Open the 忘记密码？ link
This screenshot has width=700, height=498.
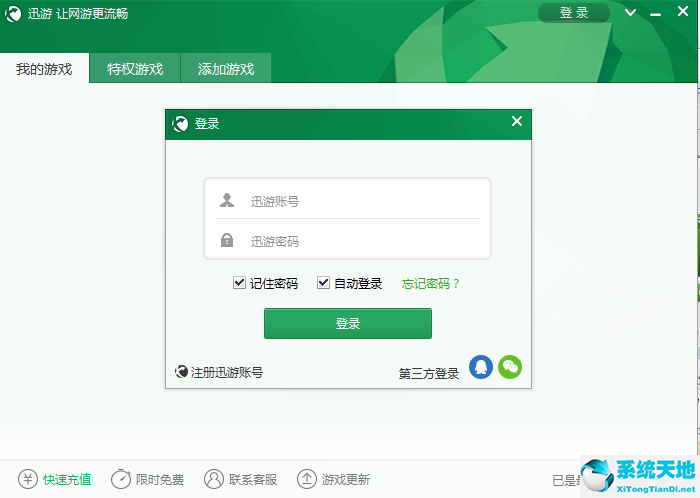430,283
